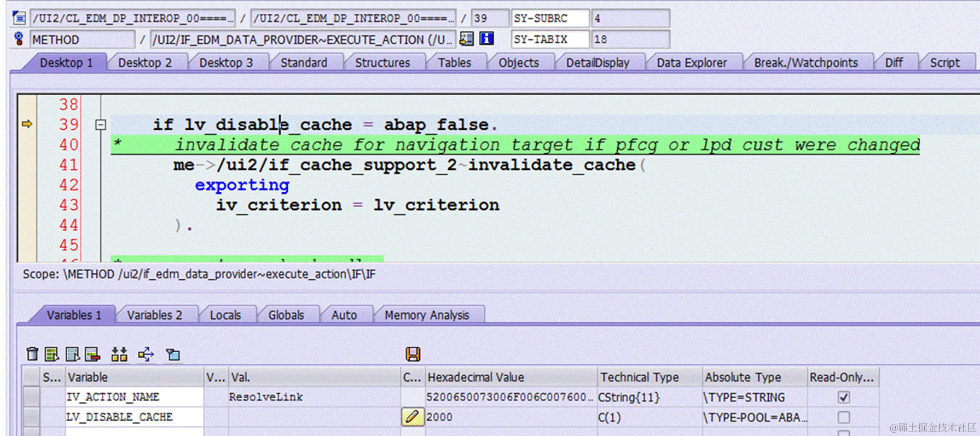Open the Data Explorer tab
Viewport: 980px width, 436px height.
tap(692, 62)
